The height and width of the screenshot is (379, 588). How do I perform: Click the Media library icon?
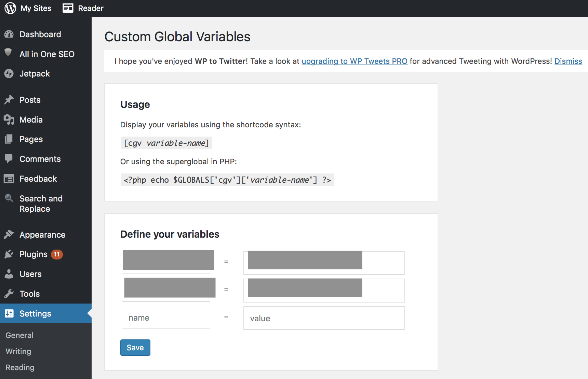tap(9, 120)
